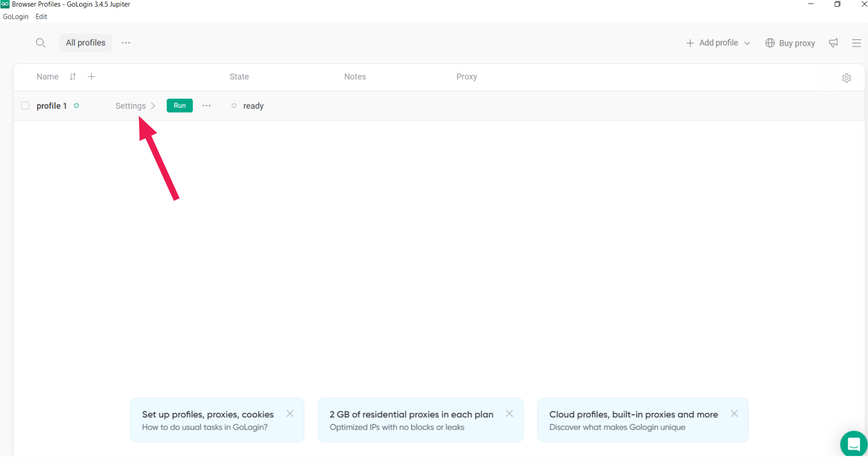The width and height of the screenshot is (868, 457).
Task: Click the Notes column header
Action: pos(355,77)
